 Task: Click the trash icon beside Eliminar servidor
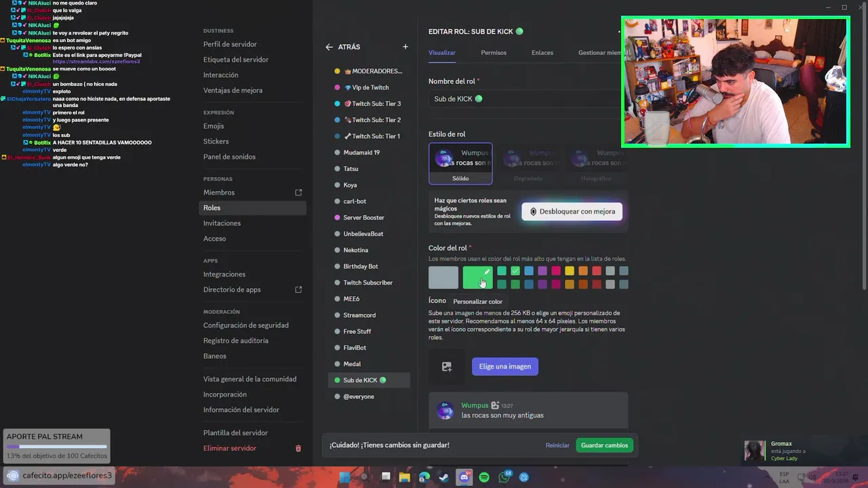click(x=298, y=448)
